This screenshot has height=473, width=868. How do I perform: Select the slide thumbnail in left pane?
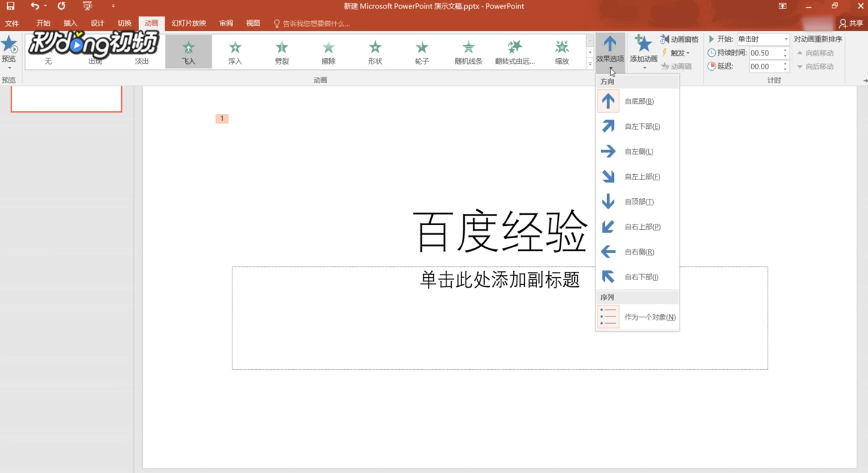click(66, 99)
